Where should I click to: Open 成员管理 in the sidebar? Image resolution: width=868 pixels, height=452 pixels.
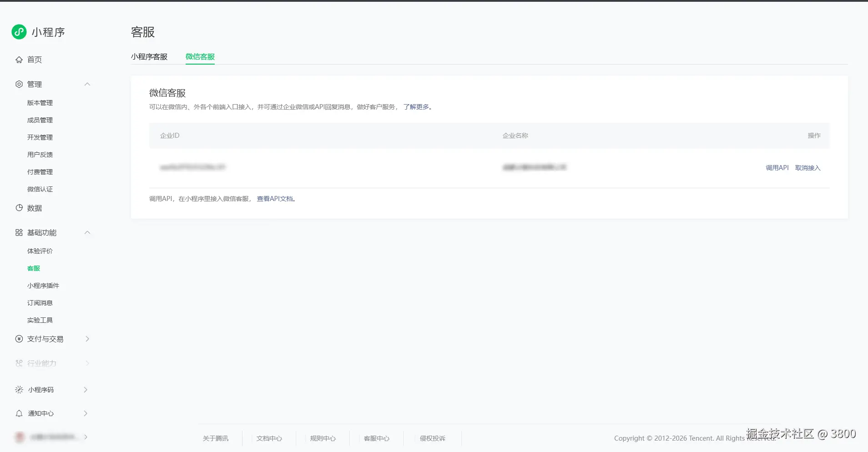point(40,120)
